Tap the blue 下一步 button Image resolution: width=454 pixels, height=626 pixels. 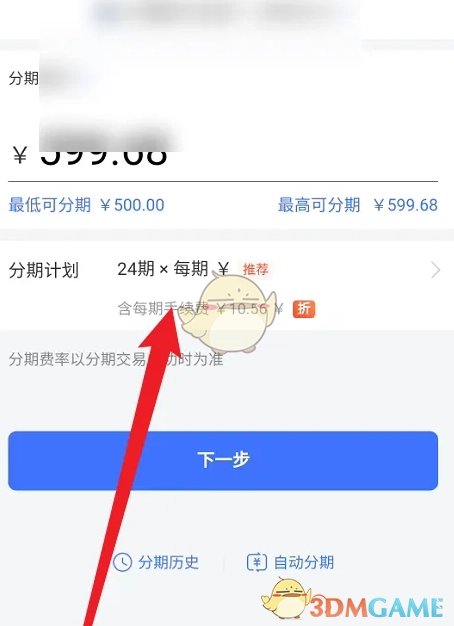tap(223, 460)
